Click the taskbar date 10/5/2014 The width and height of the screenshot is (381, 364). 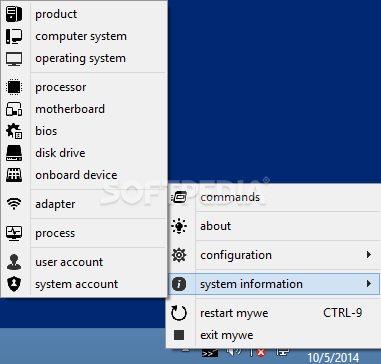point(333,358)
